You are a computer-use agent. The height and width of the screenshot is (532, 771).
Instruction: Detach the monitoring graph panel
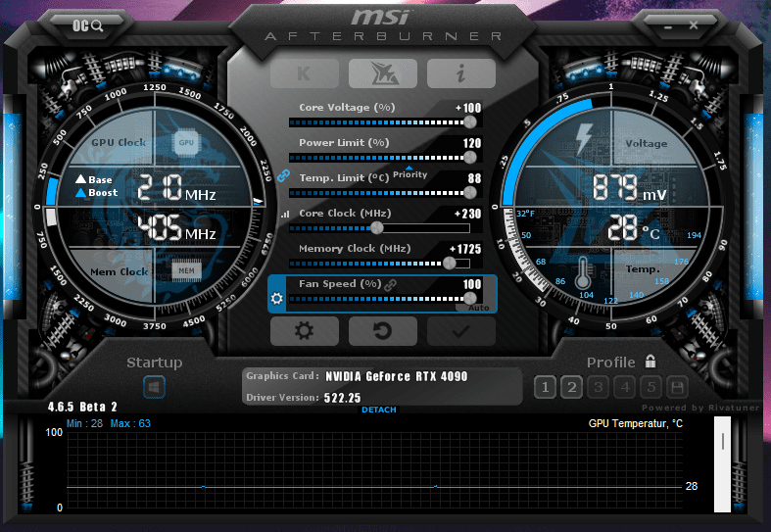pyautogui.click(x=378, y=410)
